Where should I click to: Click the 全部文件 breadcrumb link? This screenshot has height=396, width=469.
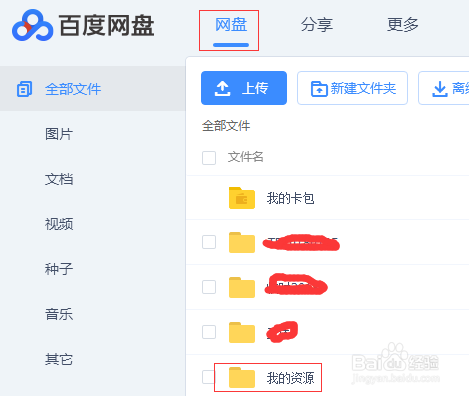coord(226,126)
